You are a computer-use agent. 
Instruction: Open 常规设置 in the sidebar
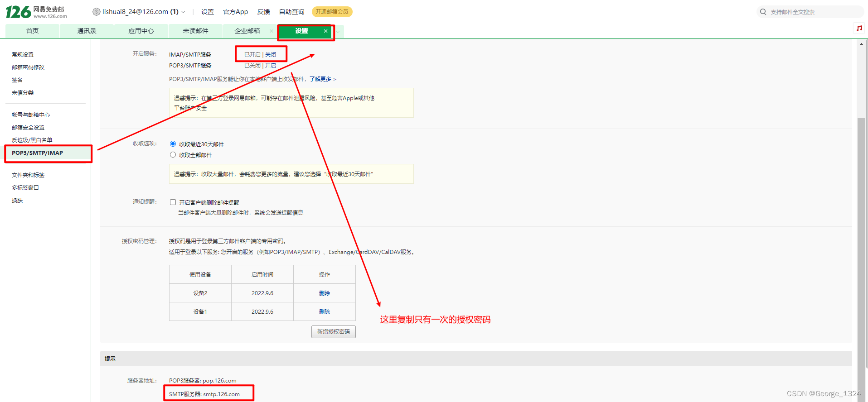coord(23,54)
